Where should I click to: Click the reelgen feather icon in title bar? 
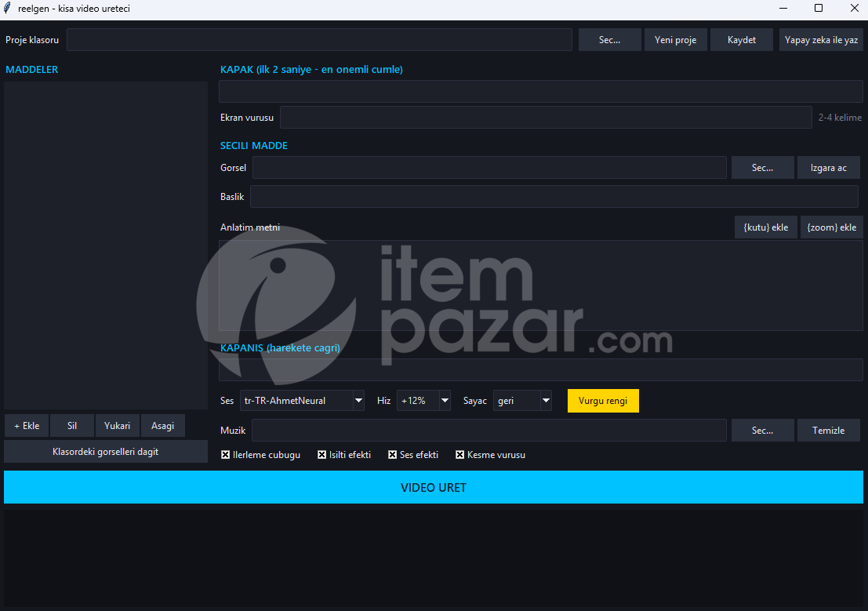click(8, 9)
